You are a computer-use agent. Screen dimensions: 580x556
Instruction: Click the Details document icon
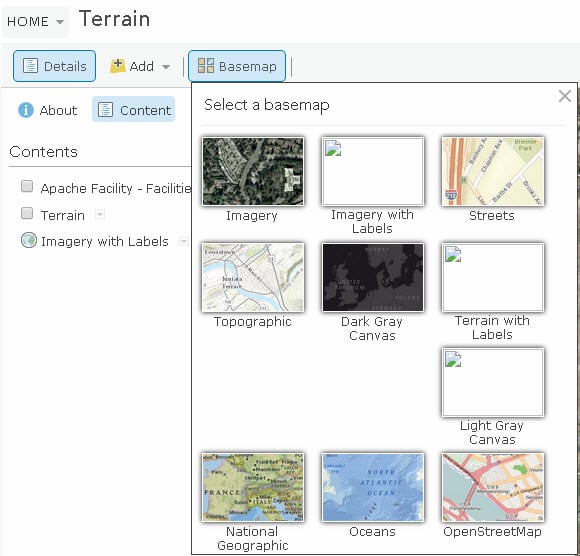click(x=30, y=66)
